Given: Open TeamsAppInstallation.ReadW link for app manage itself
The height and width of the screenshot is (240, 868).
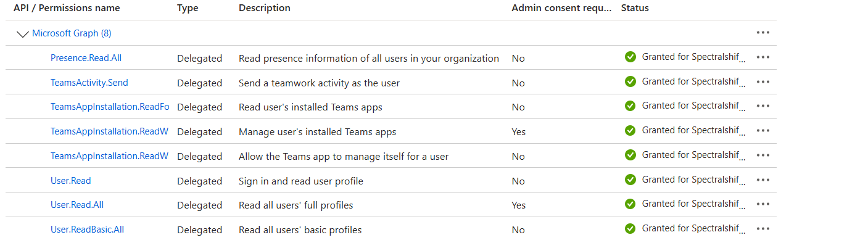Looking at the screenshot, I should click(109, 156).
